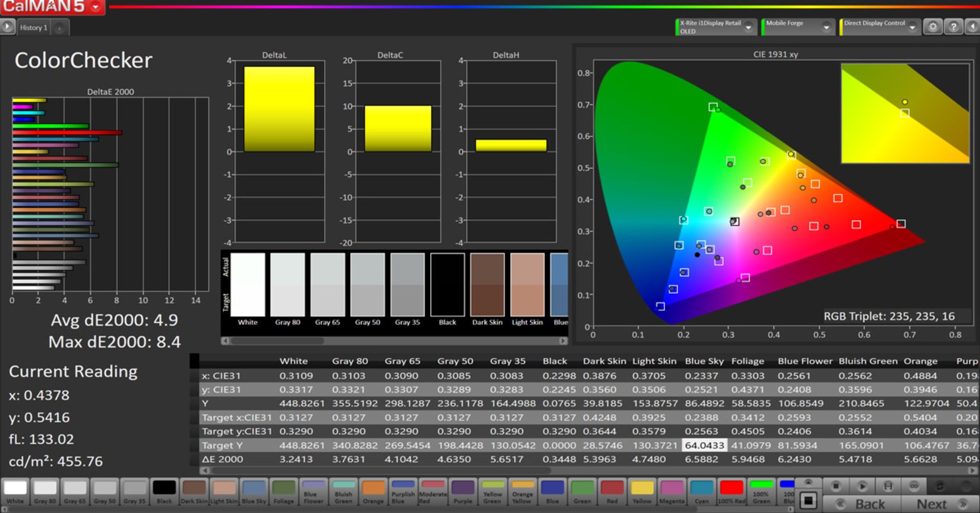Open the X-Rite i1Display Retail meter dropdown
980x513 pixels.
pyautogui.click(x=748, y=28)
